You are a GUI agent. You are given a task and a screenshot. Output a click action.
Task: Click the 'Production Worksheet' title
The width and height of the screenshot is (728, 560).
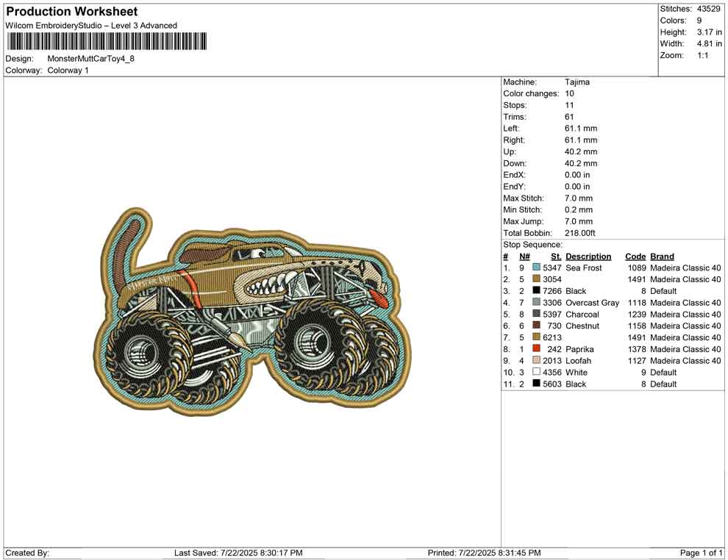(x=72, y=12)
